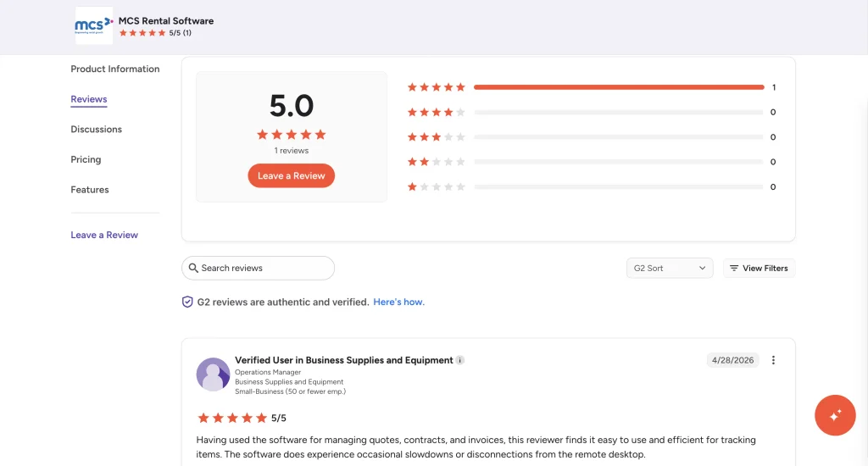This screenshot has width=868, height=466.
Task: Click the Verified User reviewer name
Action: click(344, 360)
